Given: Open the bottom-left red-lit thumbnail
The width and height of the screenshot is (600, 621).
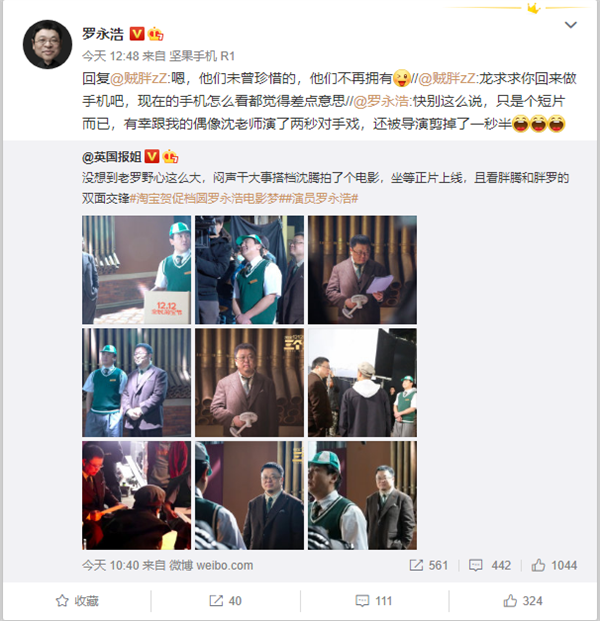Looking at the screenshot, I should click(x=137, y=495).
